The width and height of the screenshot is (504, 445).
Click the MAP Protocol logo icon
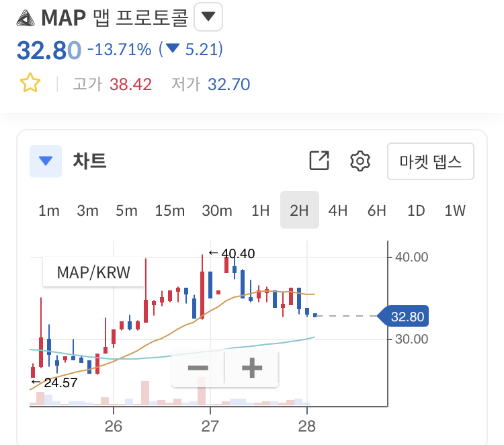tap(26, 17)
